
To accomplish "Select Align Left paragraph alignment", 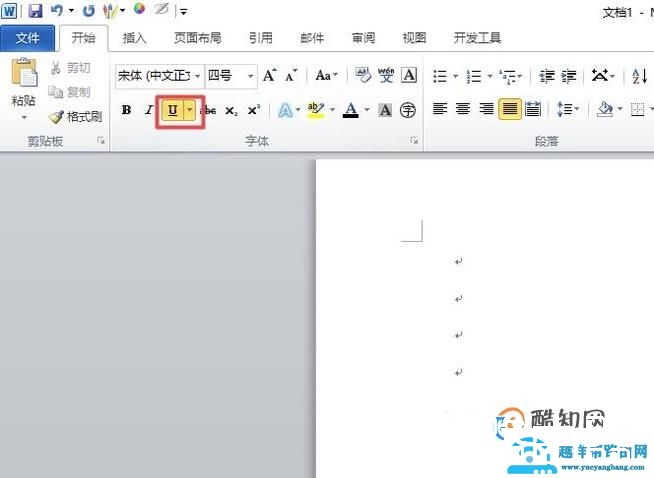I will point(440,110).
